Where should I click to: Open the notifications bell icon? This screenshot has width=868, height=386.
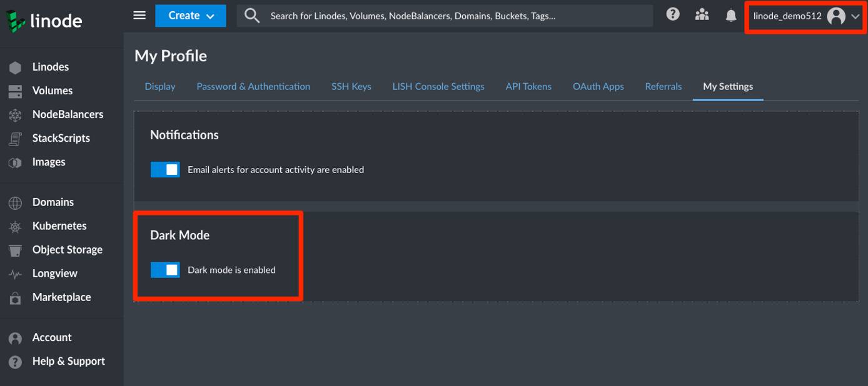pyautogui.click(x=730, y=14)
